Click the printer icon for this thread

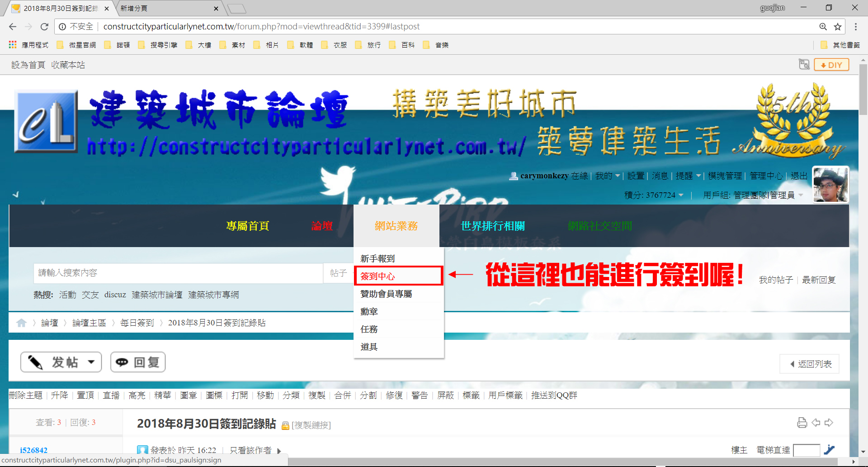(x=802, y=423)
